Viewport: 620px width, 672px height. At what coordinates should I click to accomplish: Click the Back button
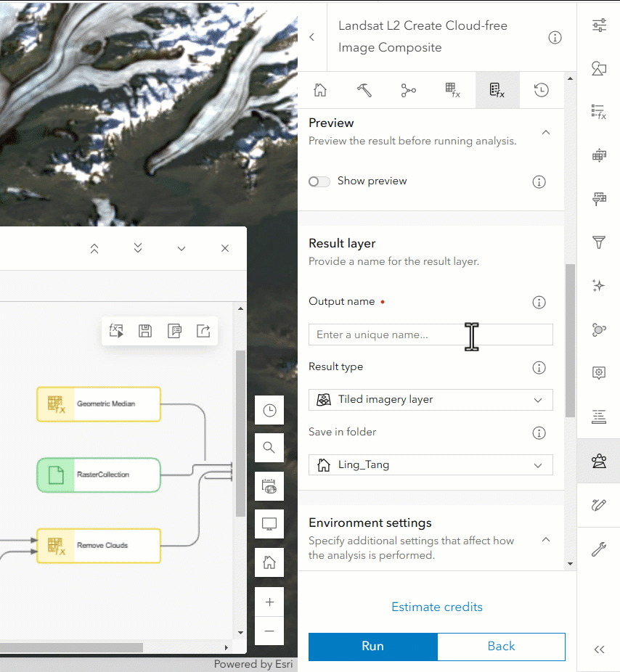(501, 647)
